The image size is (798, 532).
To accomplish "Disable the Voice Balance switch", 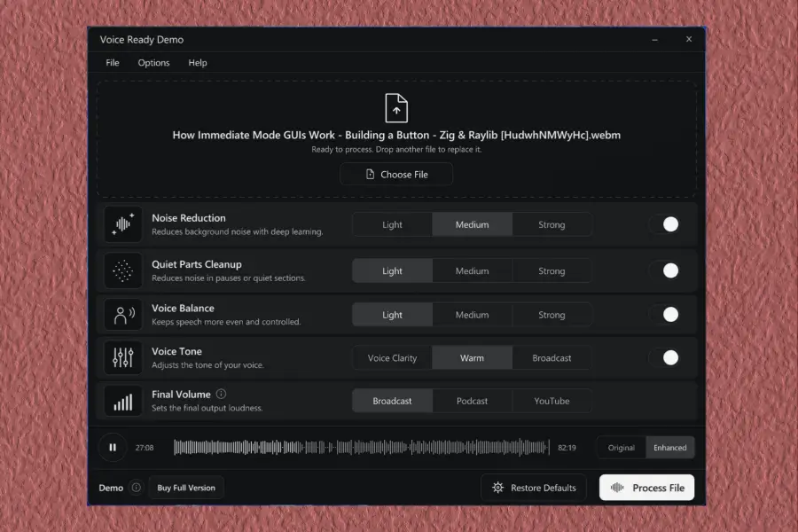I will tap(666, 314).
